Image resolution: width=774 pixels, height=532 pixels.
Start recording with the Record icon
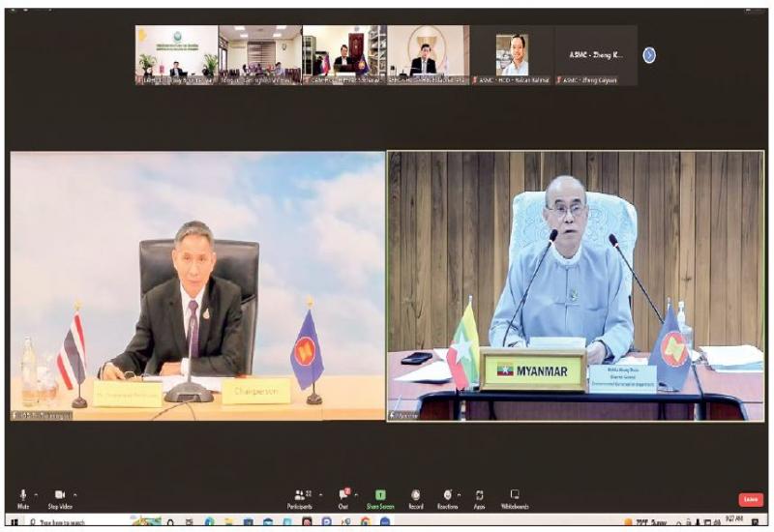(415, 495)
